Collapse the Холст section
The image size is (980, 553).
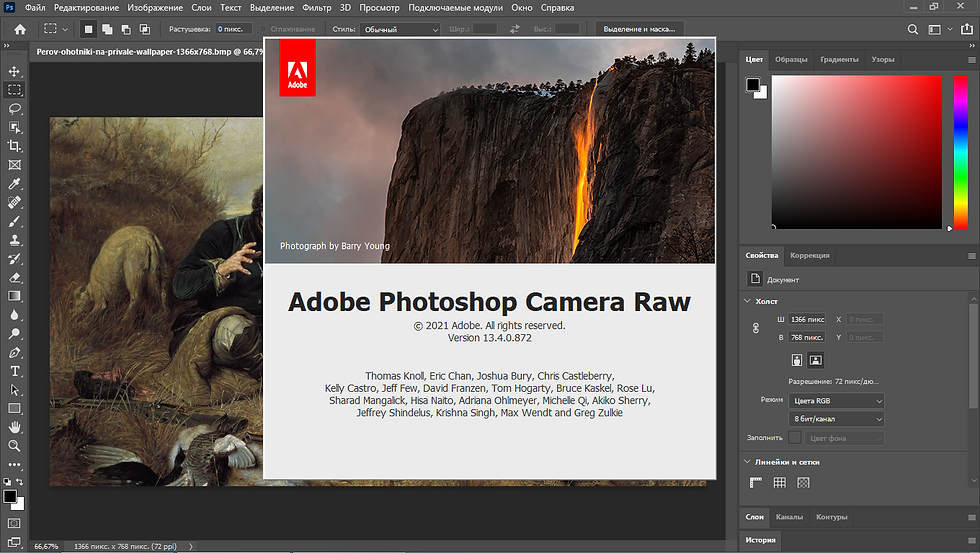pyautogui.click(x=747, y=301)
